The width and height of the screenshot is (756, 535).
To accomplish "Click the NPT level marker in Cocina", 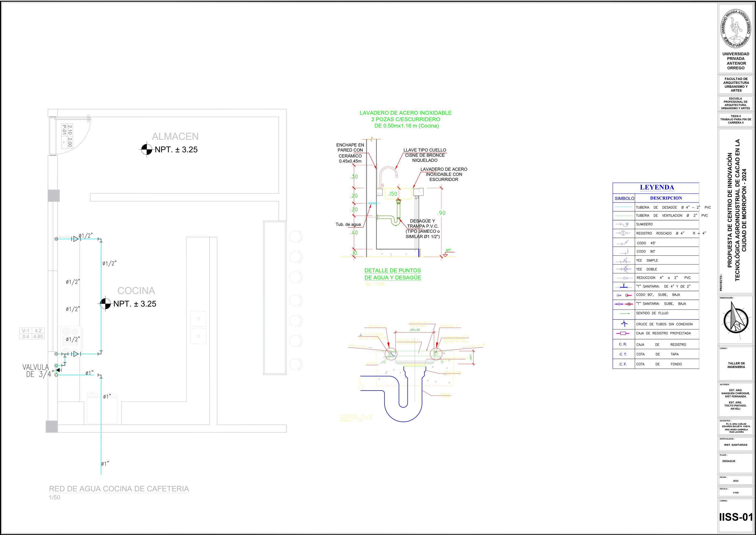I will (105, 303).
